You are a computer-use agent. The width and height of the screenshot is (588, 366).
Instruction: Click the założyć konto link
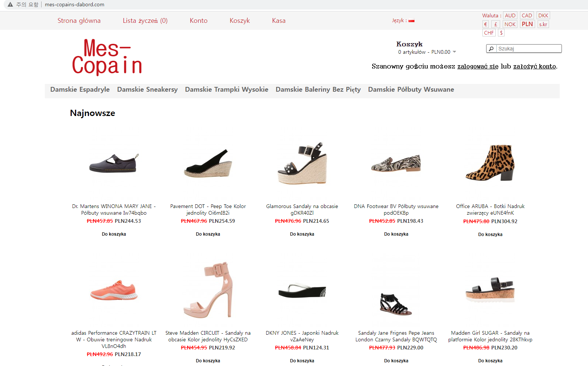534,66
